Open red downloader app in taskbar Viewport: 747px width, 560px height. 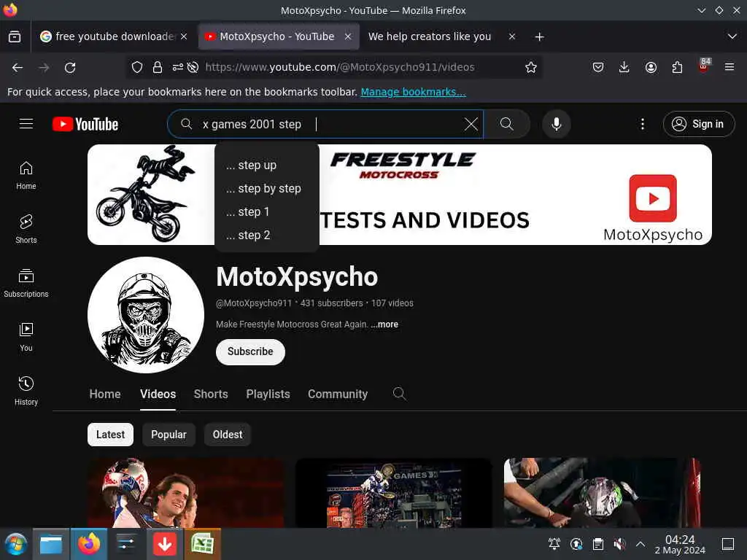pos(165,544)
